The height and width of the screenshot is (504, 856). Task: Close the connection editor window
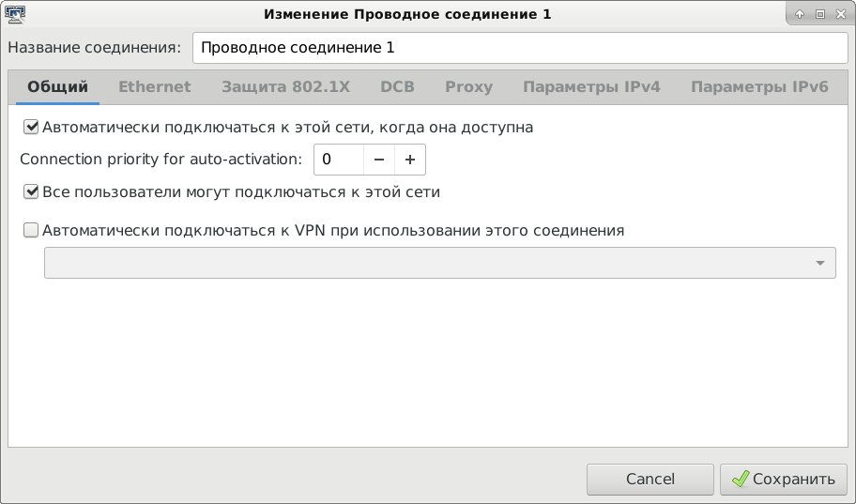839,14
